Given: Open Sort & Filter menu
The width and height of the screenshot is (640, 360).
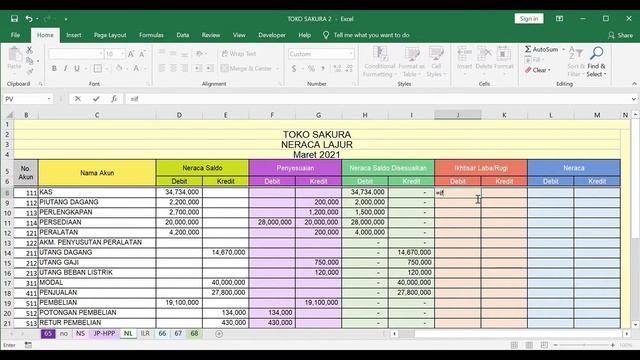Looking at the screenshot, I should click(x=576, y=61).
